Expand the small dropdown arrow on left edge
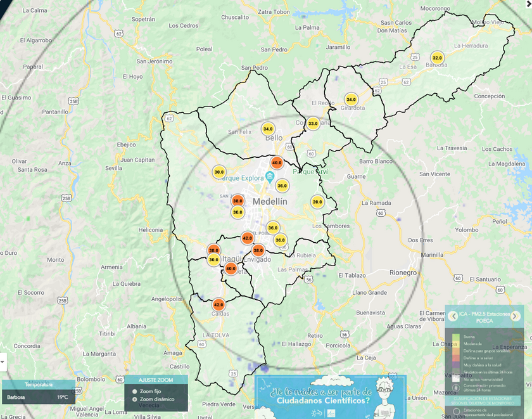Viewport: 532px width, 419px height. pos(2,362)
